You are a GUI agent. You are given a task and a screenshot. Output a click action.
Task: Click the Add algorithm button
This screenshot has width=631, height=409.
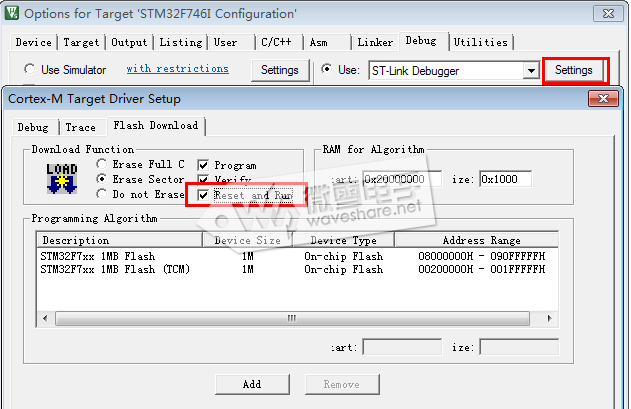pos(252,384)
